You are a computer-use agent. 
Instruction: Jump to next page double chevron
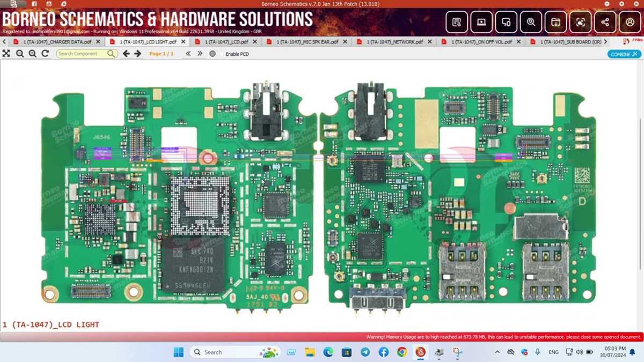pyautogui.click(x=200, y=54)
